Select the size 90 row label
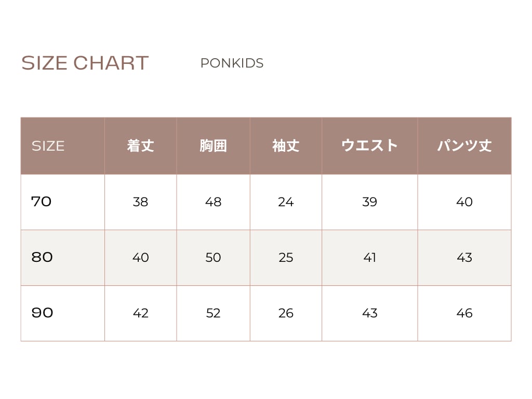Image resolution: width=532 pixels, height=399 pixels. [42, 313]
